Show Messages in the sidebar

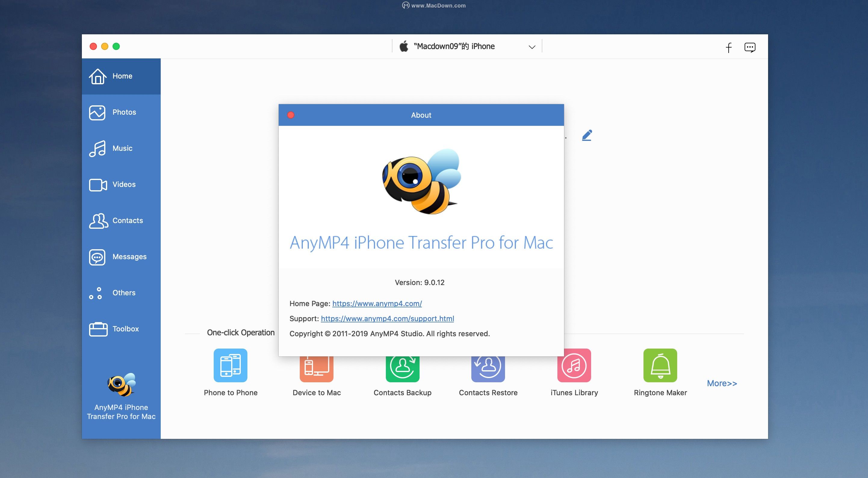(x=121, y=256)
